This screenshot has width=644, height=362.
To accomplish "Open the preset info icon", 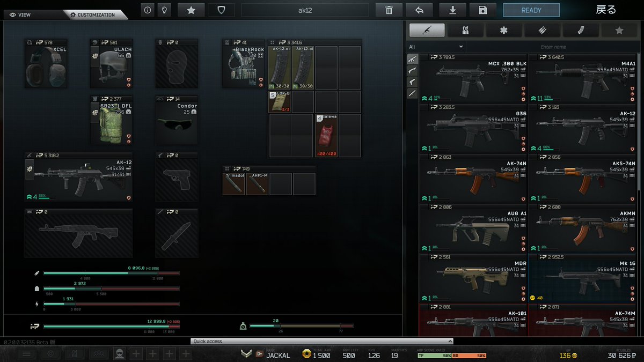I will (148, 10).
